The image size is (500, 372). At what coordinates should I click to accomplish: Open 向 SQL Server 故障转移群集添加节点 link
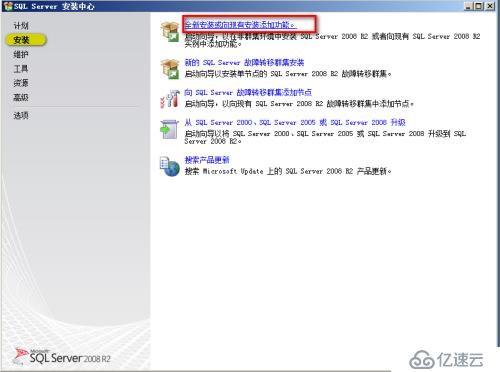[248, 92]
